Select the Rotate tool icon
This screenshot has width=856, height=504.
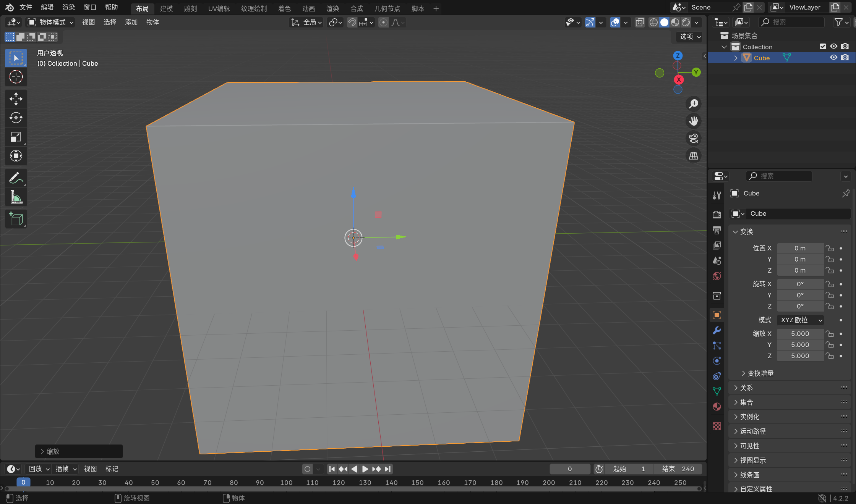pyautogui.click(x=16, y=118)
